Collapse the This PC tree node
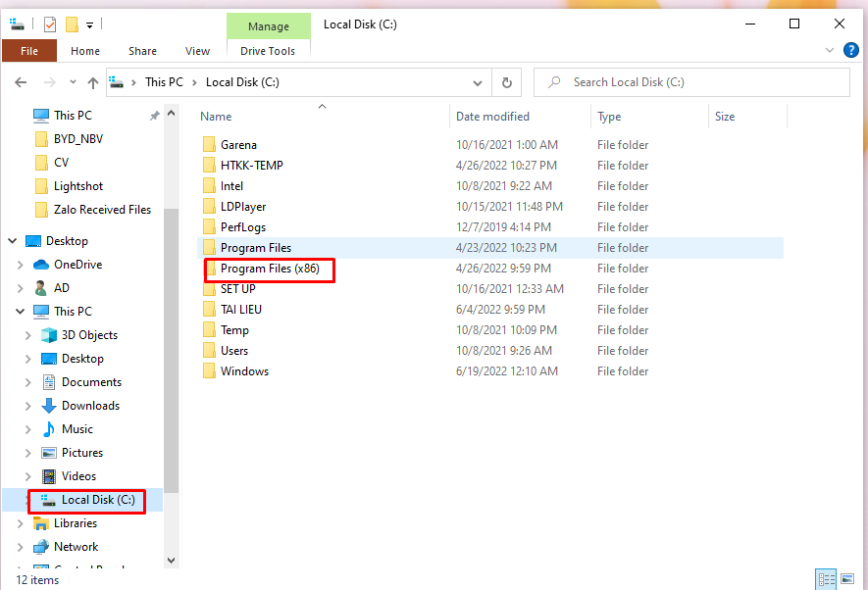Screen dimensions: 868x590 [21, 312]
